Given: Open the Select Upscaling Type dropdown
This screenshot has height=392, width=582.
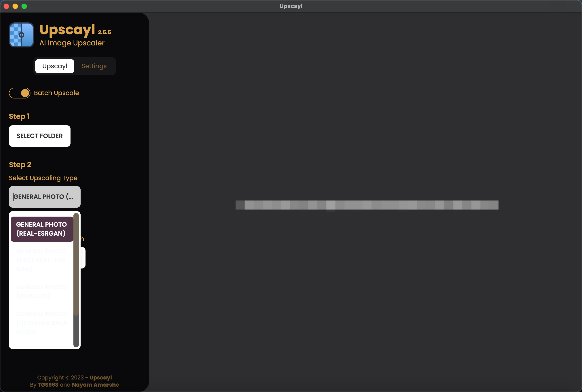Looking at the screenshot, I should coord(45,196).
